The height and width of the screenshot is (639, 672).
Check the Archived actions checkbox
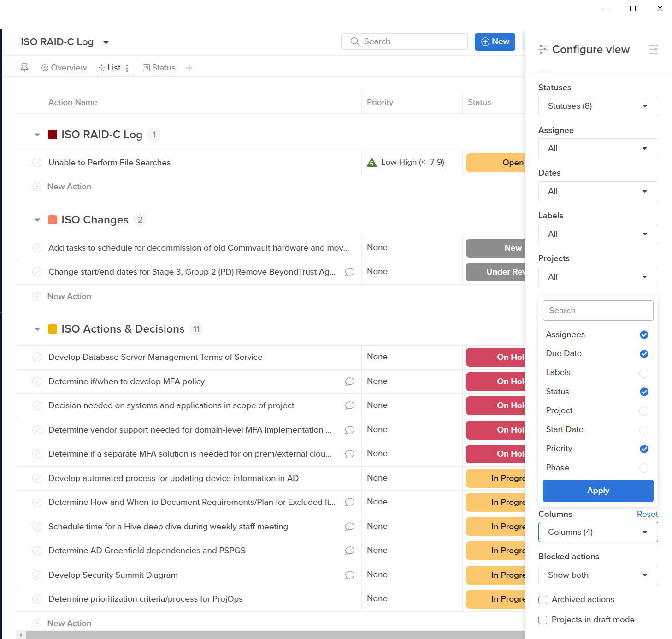(x=543, y=599)
